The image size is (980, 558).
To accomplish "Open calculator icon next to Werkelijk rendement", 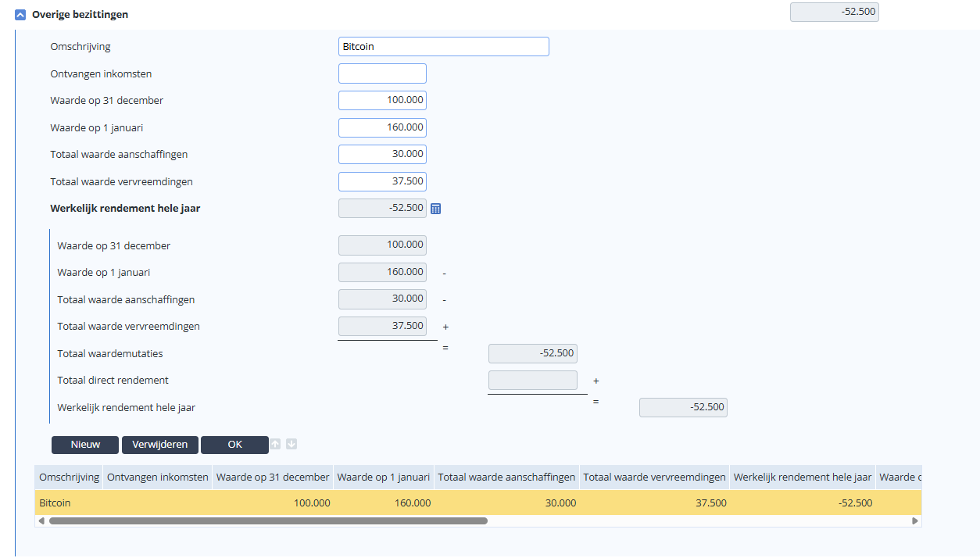I will (x=436, y=209).
